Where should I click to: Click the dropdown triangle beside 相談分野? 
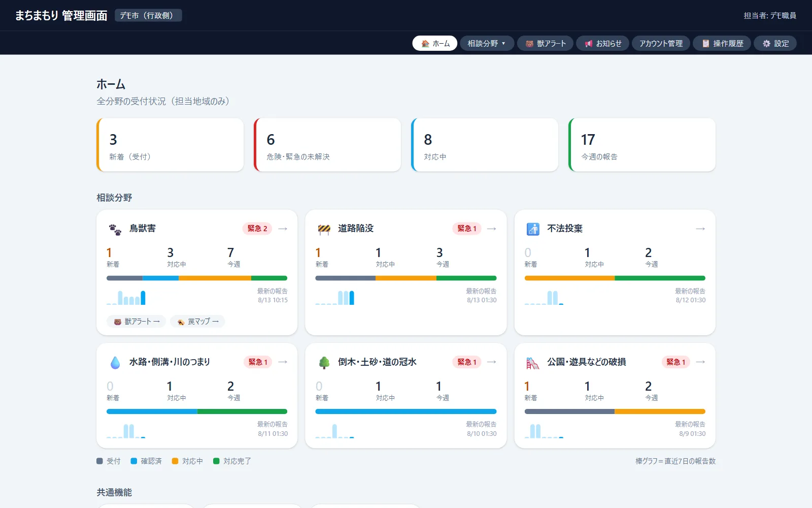pos(503,44)
